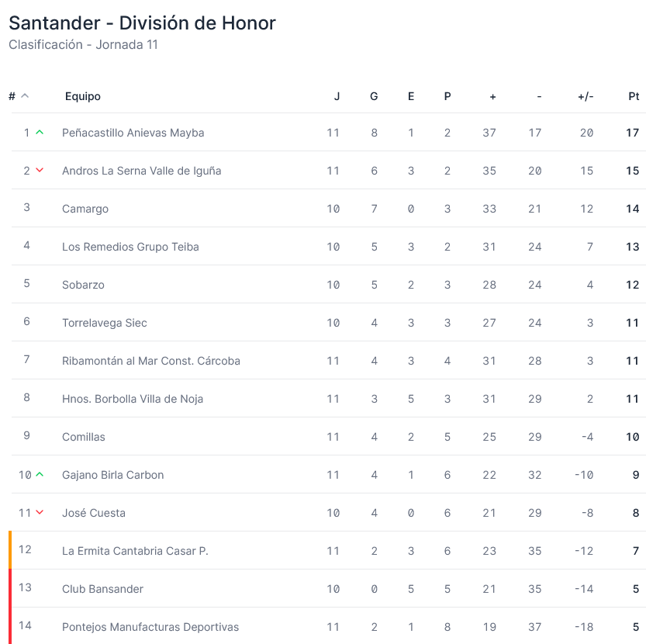
Task: Select the Sobarzo team name
Action: click(83, 285)
